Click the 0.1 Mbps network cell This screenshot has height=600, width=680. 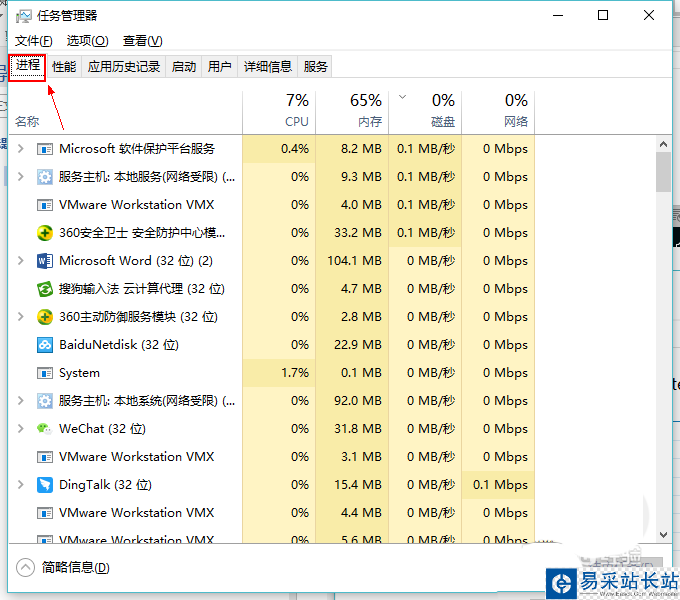click(498, 485)
